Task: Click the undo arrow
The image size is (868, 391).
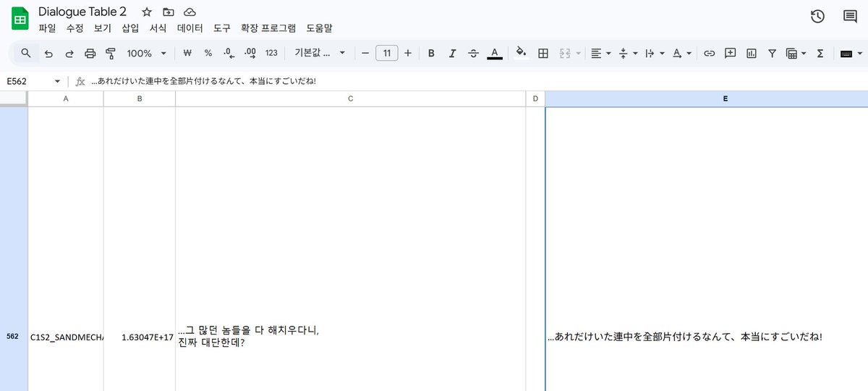Action: click(x=48, y=53)
